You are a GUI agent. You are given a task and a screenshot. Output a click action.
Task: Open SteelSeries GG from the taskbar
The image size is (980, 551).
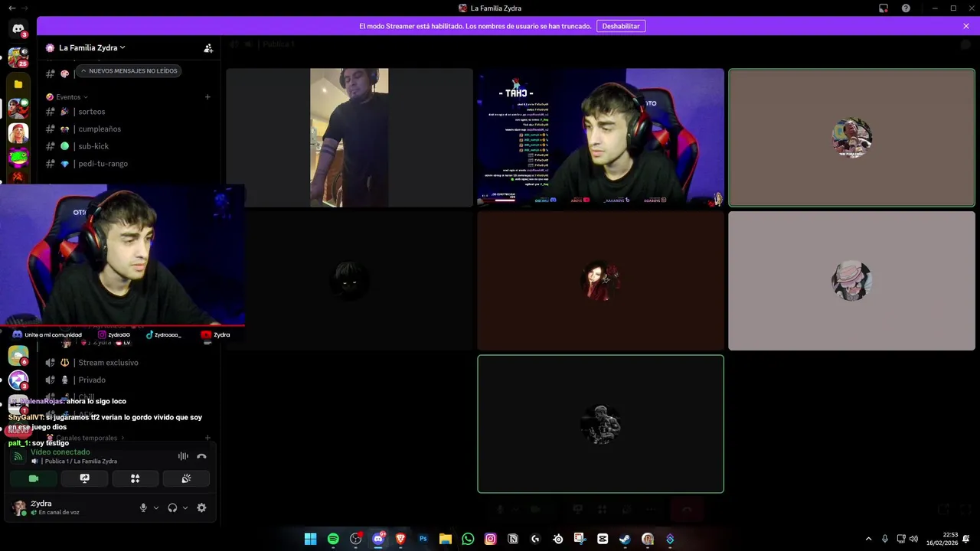tap(557, 539)
